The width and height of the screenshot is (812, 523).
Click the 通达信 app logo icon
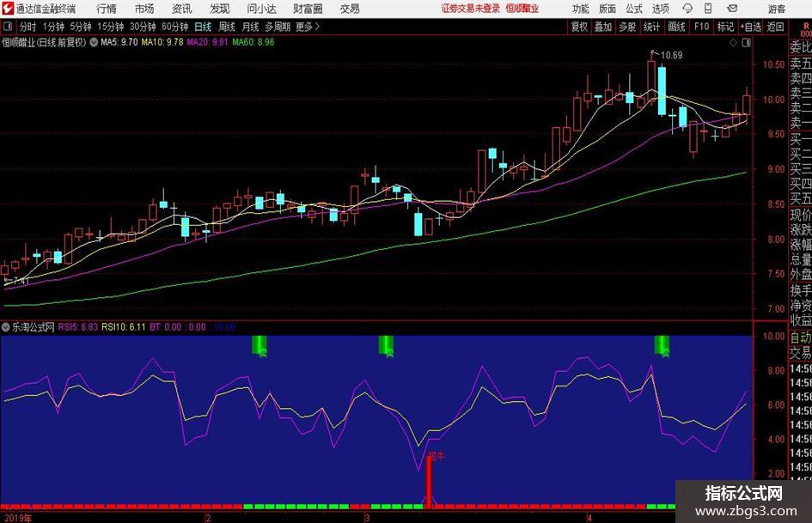click(7, 9)
